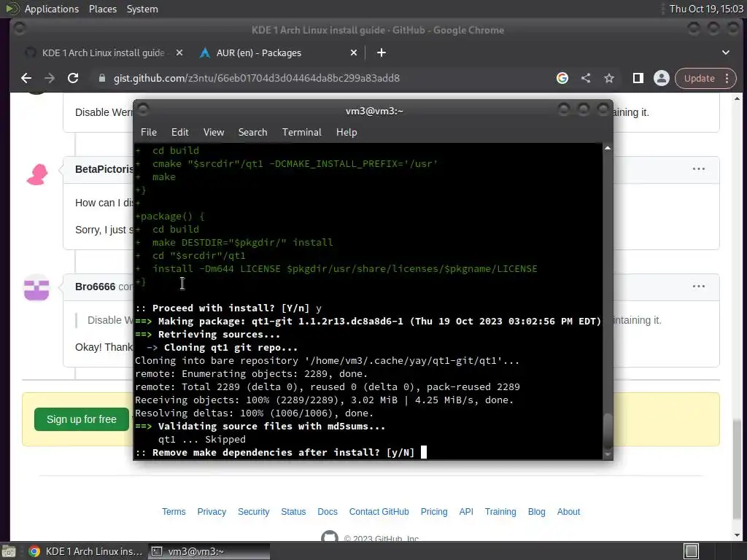Viewport: 747px width, 560px height.
Task: Close the KDE 1 Arch Linux tab
Action: (x=179, y=52)
